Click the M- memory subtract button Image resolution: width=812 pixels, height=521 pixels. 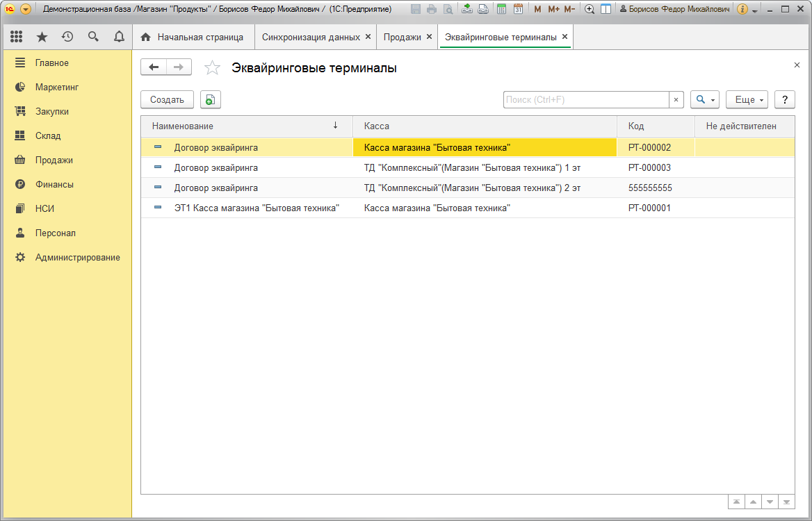tap(569, 9)
